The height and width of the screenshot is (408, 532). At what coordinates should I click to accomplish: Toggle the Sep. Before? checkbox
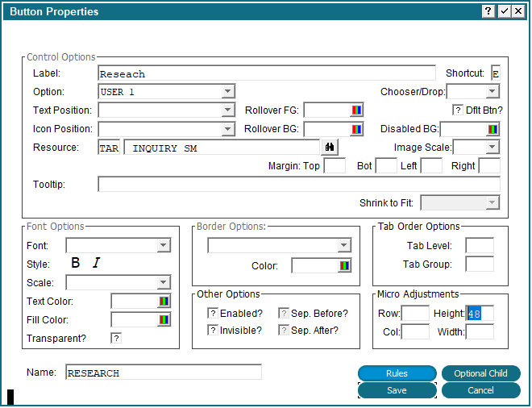tap(284, 313)
